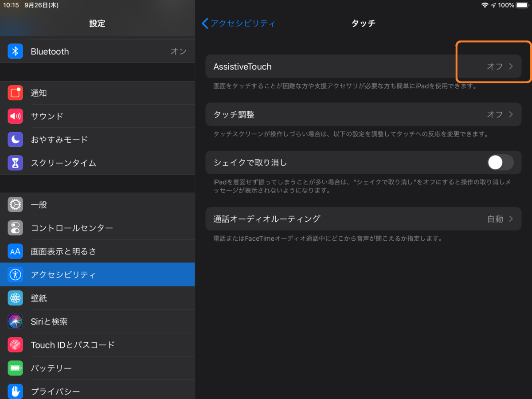532x399 pixels.
Task: Tap the プライバシー hand icon
Action: click(x=16, y=391)
